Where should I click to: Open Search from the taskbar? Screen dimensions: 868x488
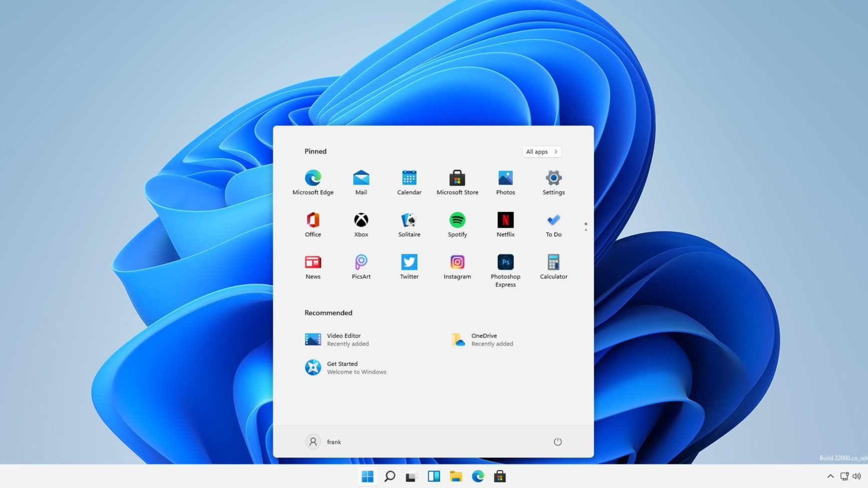coord(390,476)
